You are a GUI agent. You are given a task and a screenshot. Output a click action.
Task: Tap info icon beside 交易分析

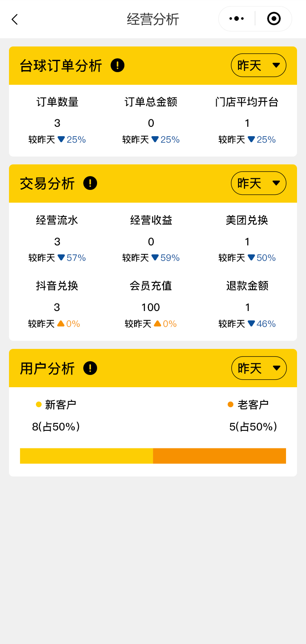tap(90, 183)
